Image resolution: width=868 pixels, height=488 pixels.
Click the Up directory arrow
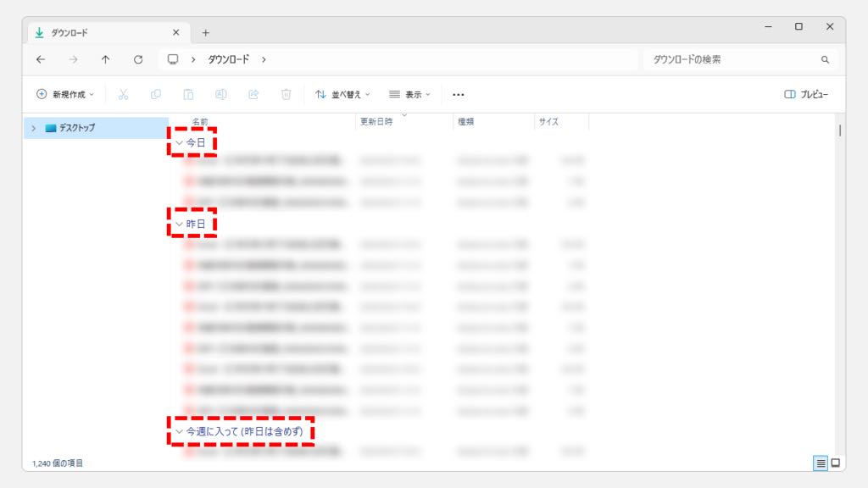pyautogui.click(x=105, y=60)
